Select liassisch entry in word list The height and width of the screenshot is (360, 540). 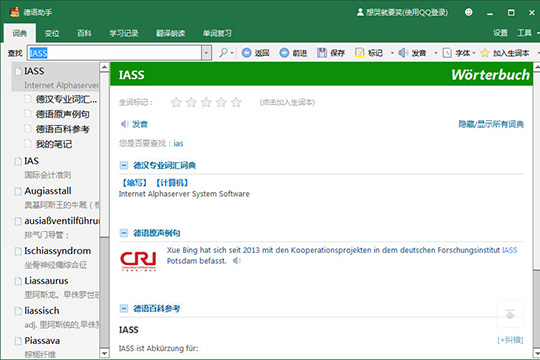pyautogui.click(x=56, y=317)
